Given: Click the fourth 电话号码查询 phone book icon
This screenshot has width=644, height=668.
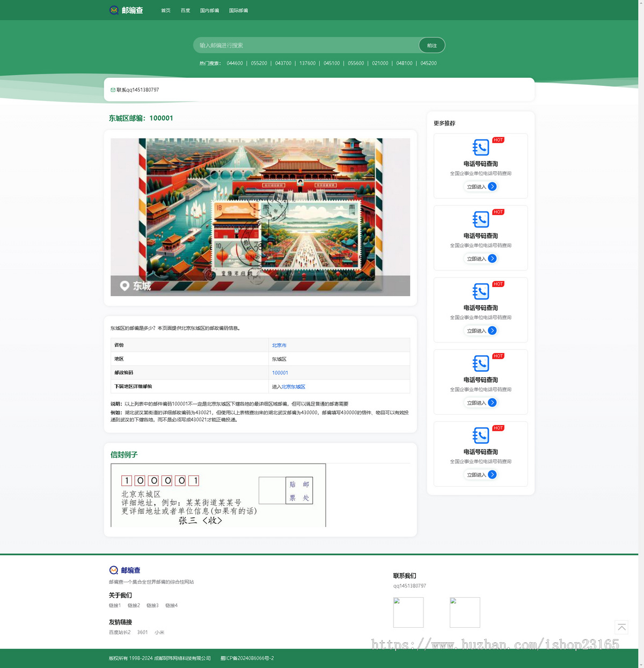Looking at the screenshot, I should [x=481, y=363].
